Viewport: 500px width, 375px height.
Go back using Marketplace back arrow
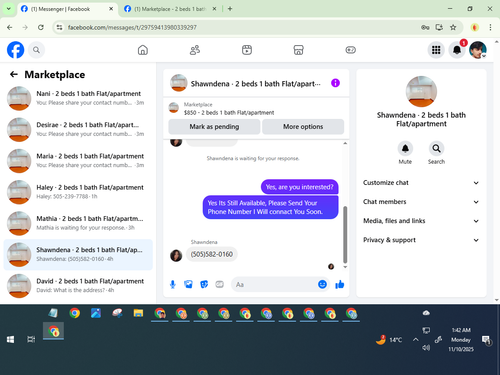(14, 74)
